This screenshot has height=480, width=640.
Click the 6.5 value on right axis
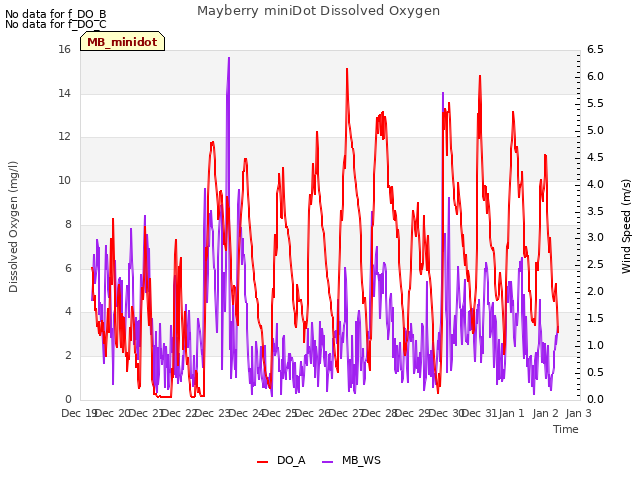[x=595, y=49]
